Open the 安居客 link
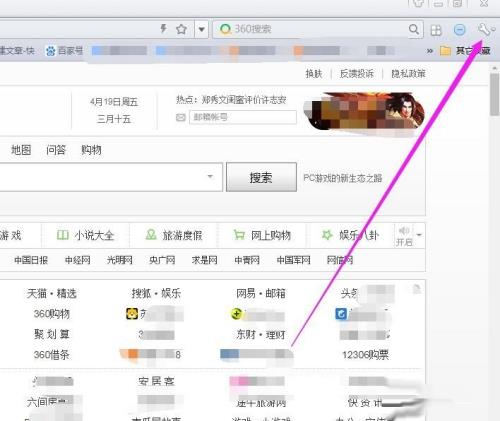 (x=156, y=381)
